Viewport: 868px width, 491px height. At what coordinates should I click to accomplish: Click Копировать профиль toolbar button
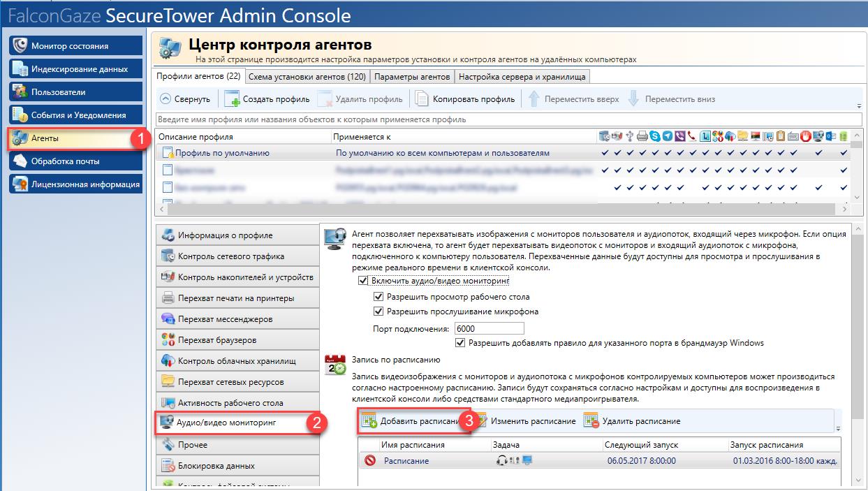coord(466,99)
